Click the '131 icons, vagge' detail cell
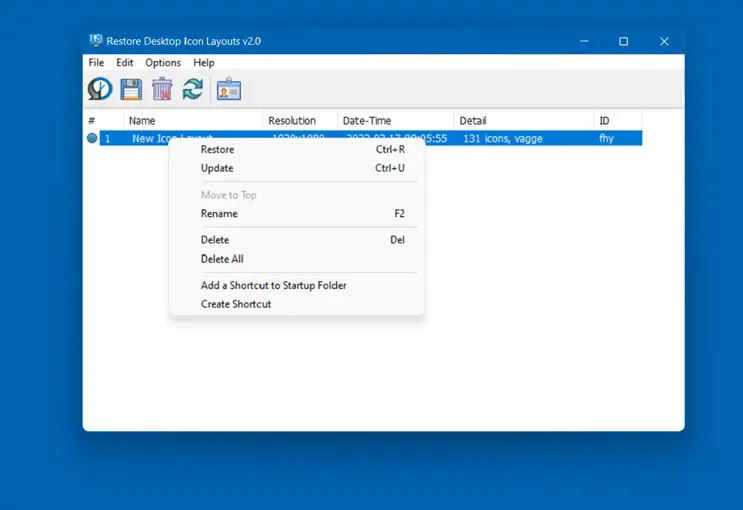 tap(503, 138)
